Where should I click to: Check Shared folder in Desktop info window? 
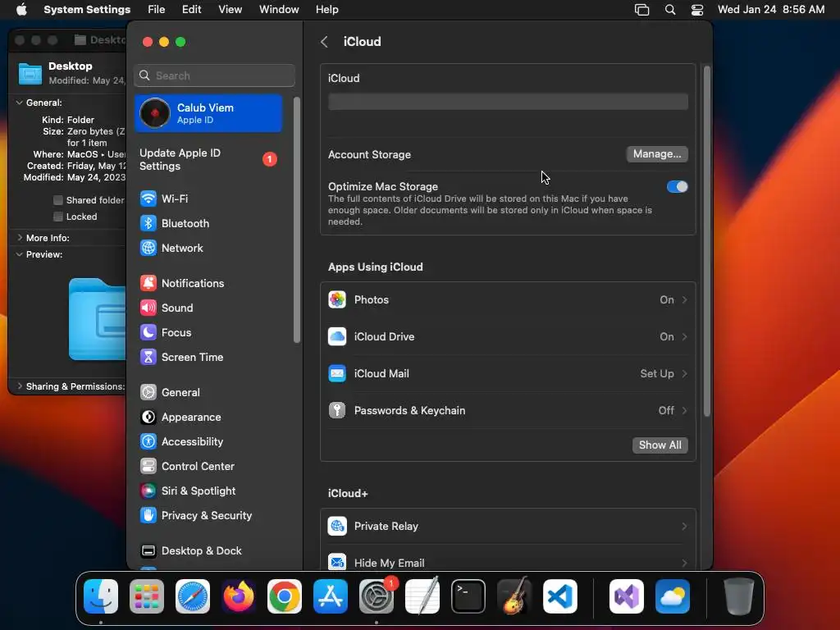point(58,200)
